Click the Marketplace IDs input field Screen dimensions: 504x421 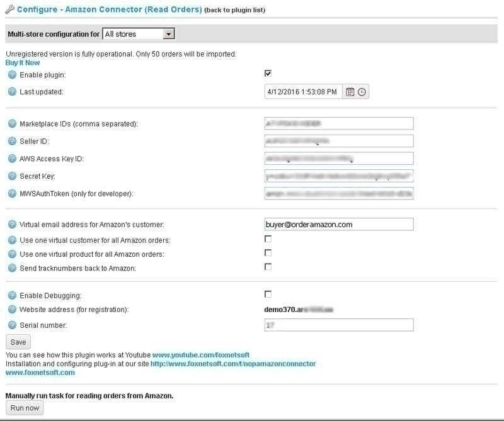tap(339, 123)
